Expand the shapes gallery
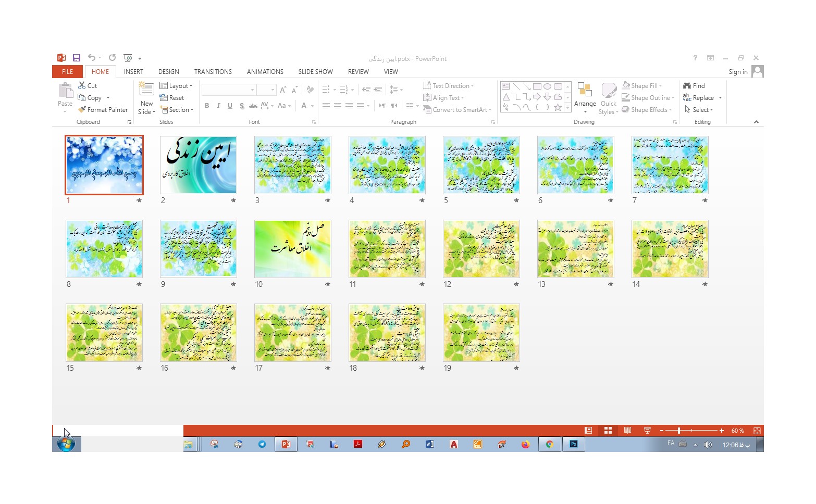 coord(567,108)
